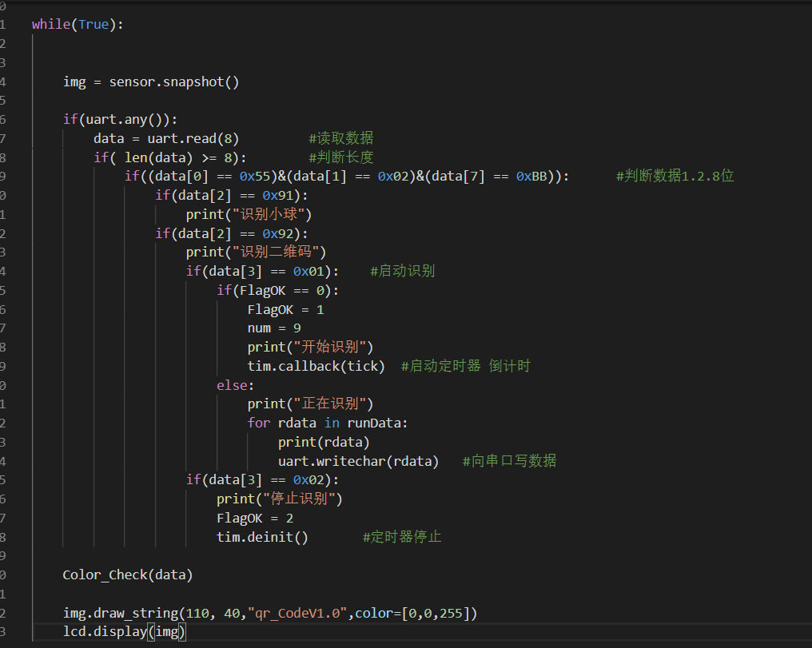Image resolution: width=812 pixels, height=648 pixels.
Task: Click print("开始识别") statement
Action: pyautogui.click(x=310, y=348)
